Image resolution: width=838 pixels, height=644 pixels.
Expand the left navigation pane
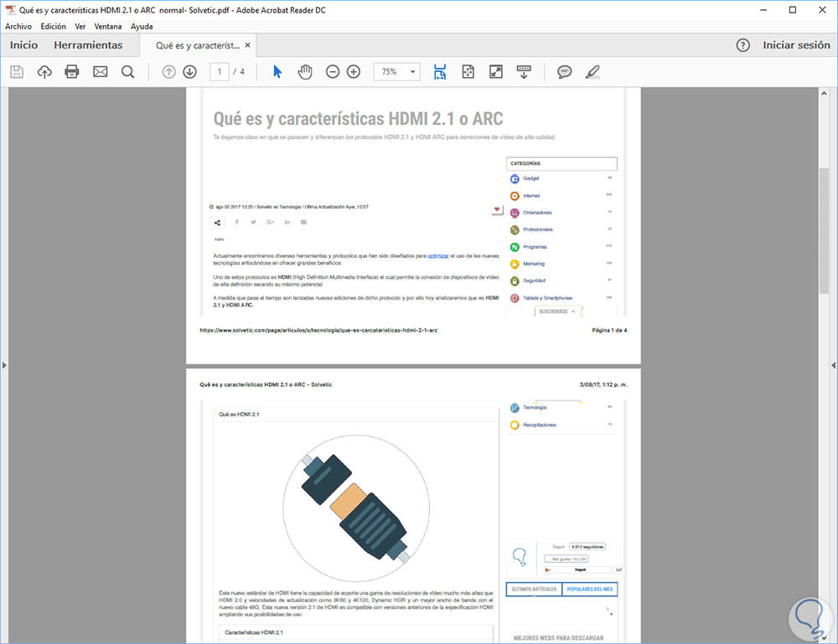(x=4, y=366)
